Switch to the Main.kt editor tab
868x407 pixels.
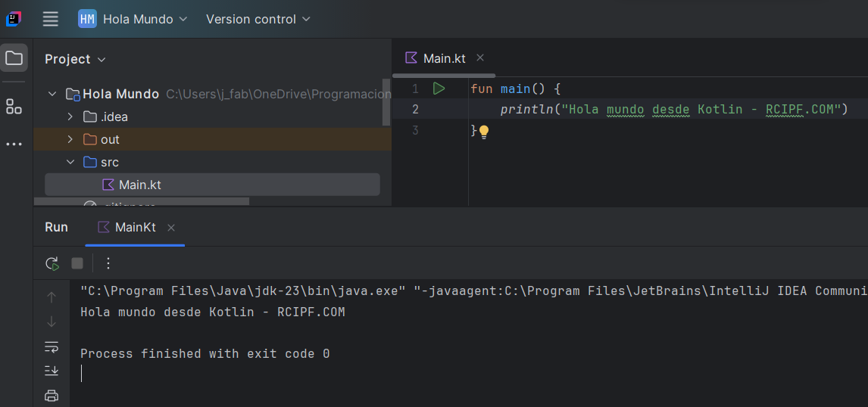444,58
